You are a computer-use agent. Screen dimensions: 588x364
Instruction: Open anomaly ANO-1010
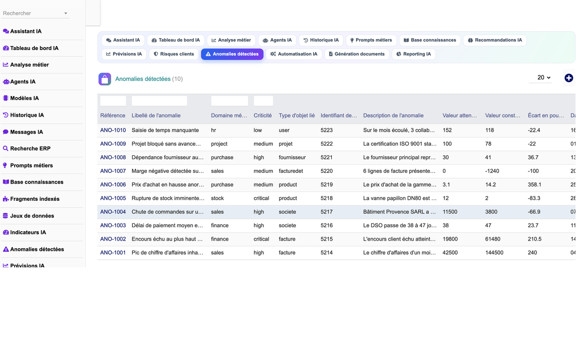click(113, 130)
